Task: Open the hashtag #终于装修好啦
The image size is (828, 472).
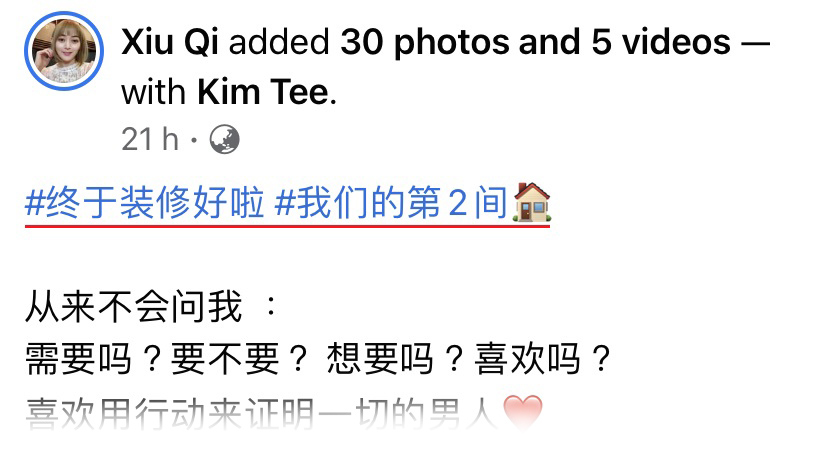Action: point(145,203)
